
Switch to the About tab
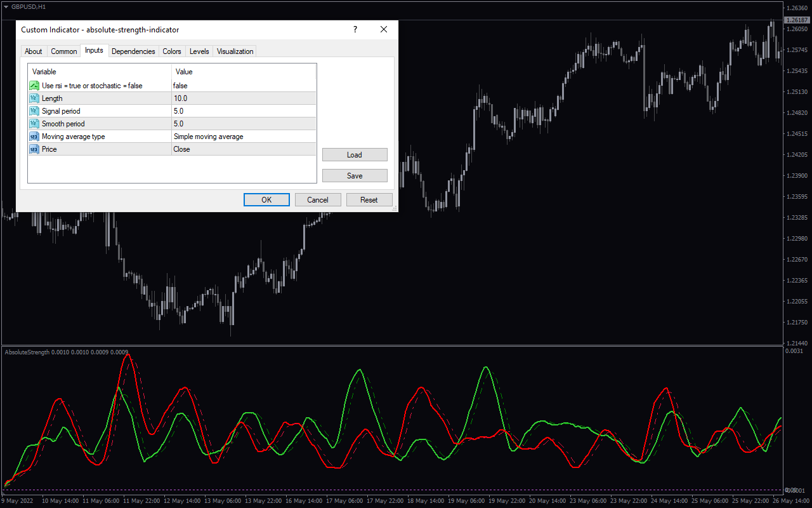point(34,51)
